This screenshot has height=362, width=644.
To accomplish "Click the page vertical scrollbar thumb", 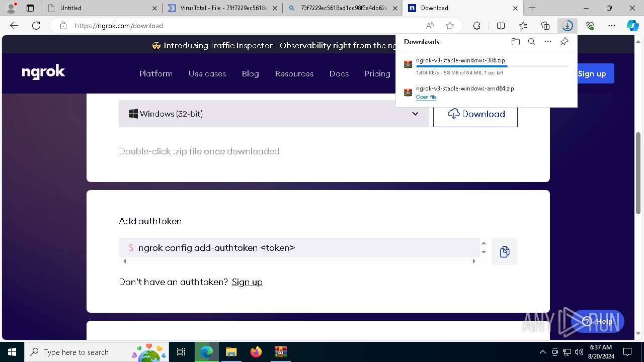I will pyautogui.click(x=638, y=173).
